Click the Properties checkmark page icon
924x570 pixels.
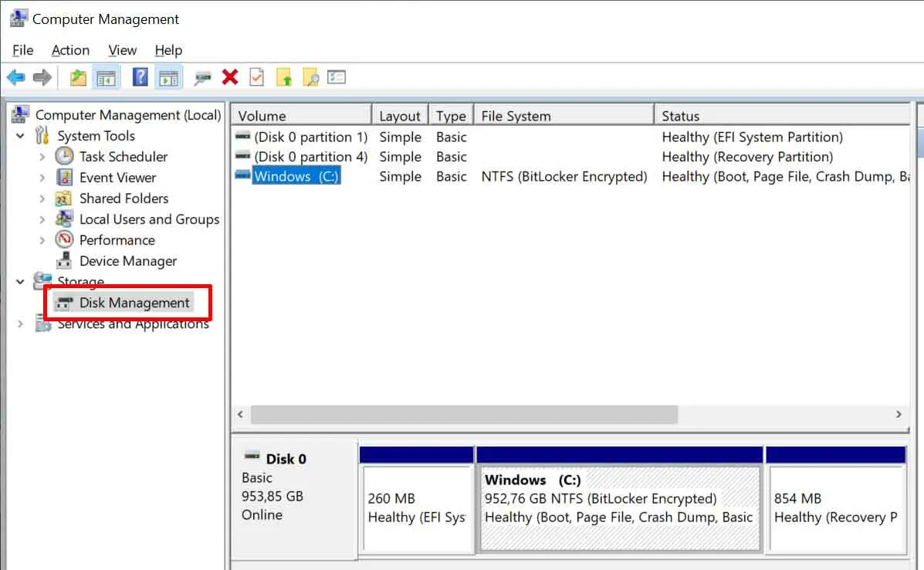(256, 77)
